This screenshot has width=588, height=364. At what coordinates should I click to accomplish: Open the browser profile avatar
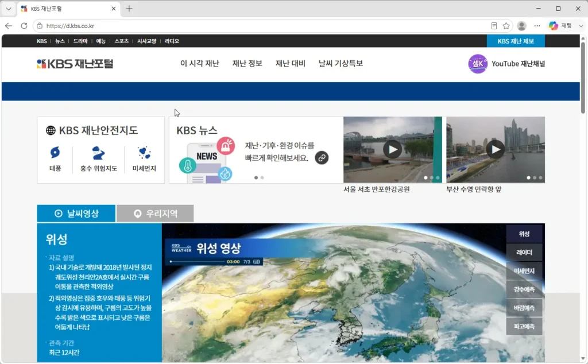[x=521, y=26]
